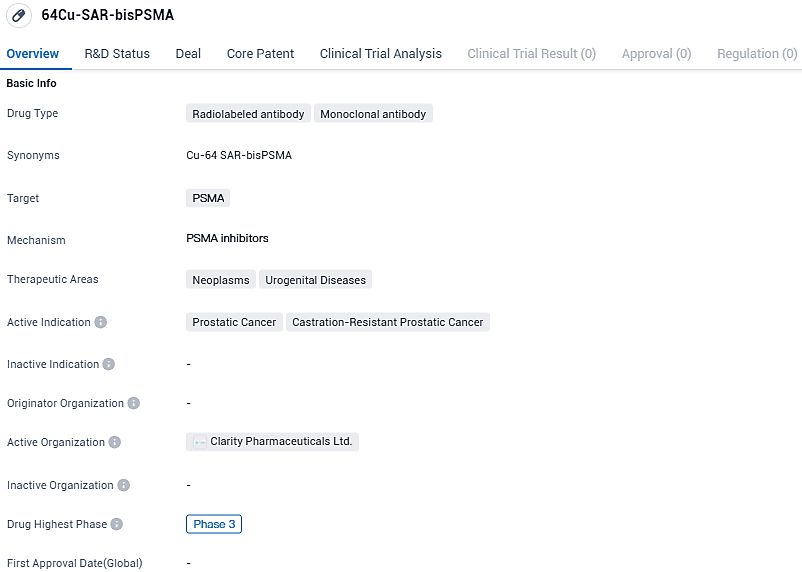Screen dimensions: 802x572
Task: Click info icon next to Inactive Indication
Action: 109,364
